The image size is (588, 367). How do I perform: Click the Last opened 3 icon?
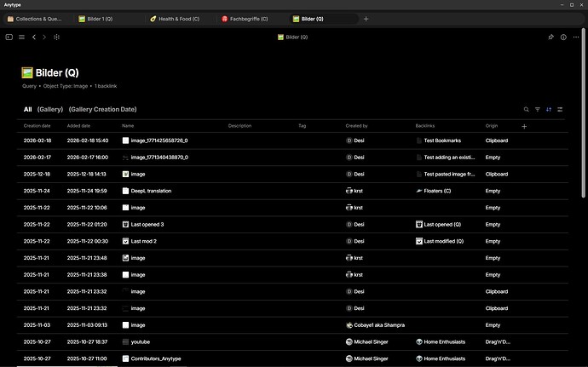coord(125,225)
